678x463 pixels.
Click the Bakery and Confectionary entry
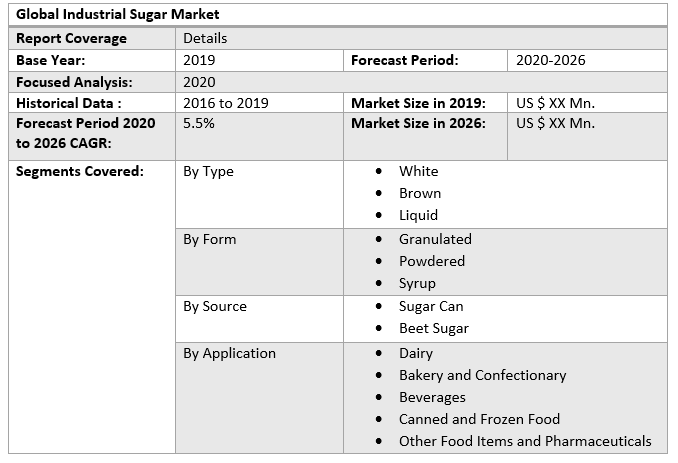(482, 375)
